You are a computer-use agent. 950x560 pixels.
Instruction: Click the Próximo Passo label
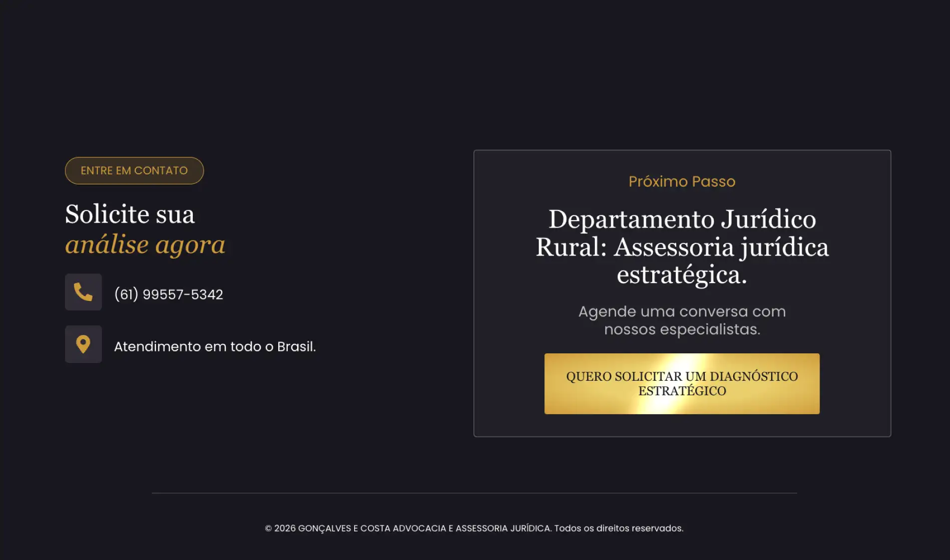[x=682, y=181]
